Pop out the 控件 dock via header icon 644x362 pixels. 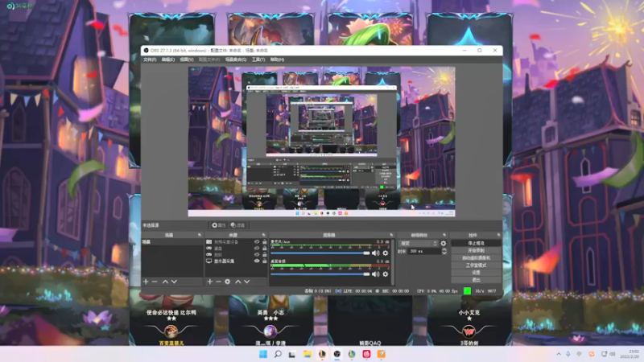(498, 235)
